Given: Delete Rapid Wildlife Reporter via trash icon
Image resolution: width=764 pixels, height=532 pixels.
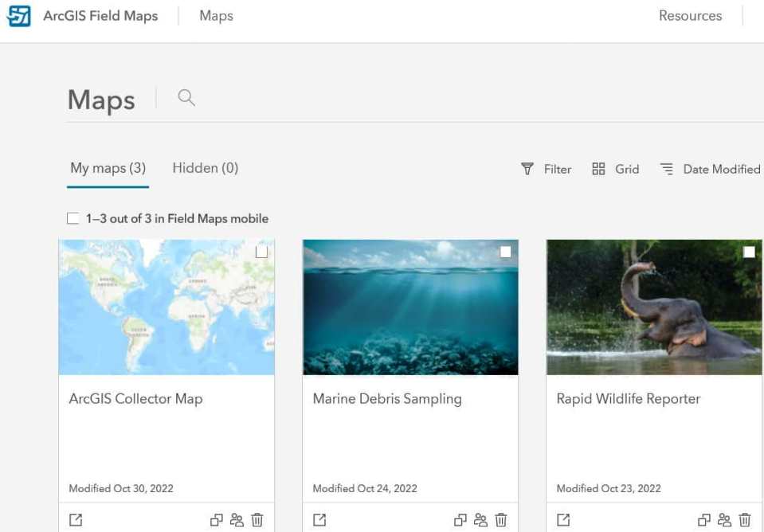Looking at the screenshot, I should [745, 520].
